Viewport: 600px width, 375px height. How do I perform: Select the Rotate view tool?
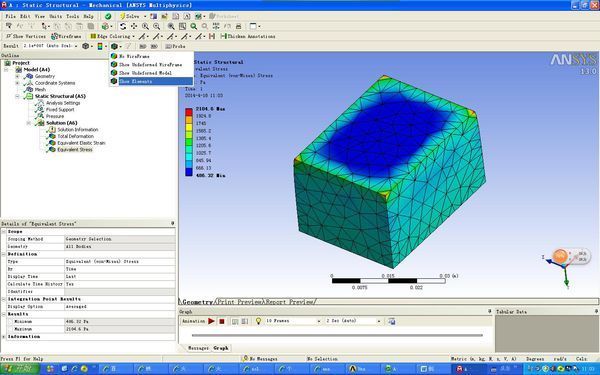click(123, 26)
